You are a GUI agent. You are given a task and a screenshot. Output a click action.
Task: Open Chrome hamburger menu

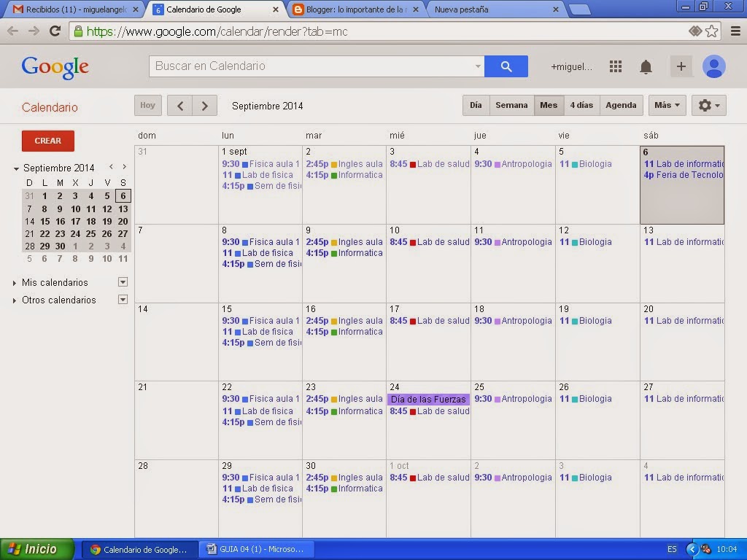(x=735, y=31)
